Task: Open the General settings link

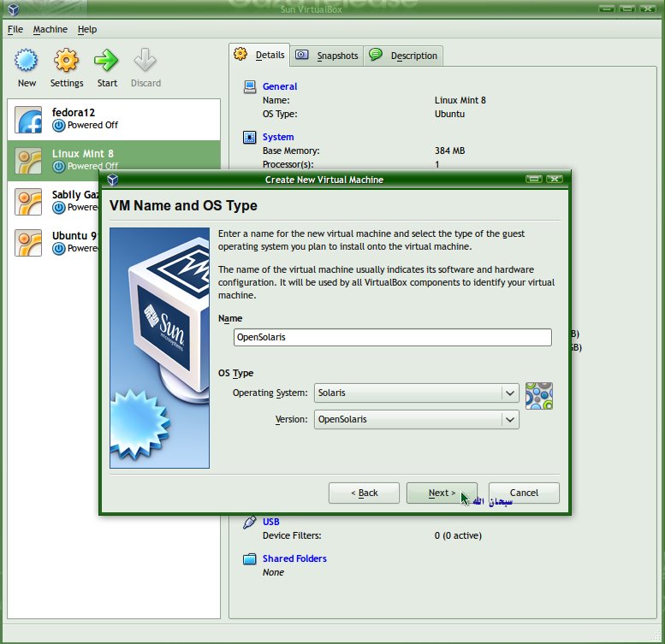Action: 280,86
